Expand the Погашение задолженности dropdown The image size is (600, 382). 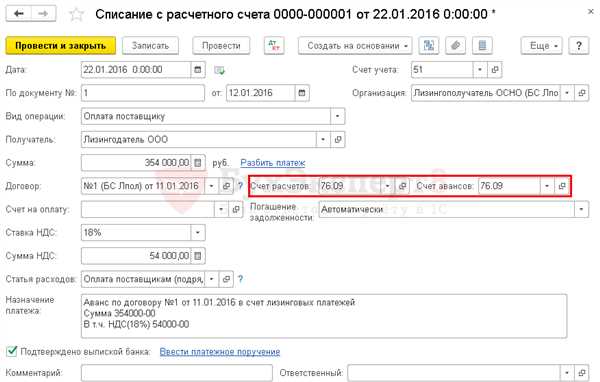point(581,209)
